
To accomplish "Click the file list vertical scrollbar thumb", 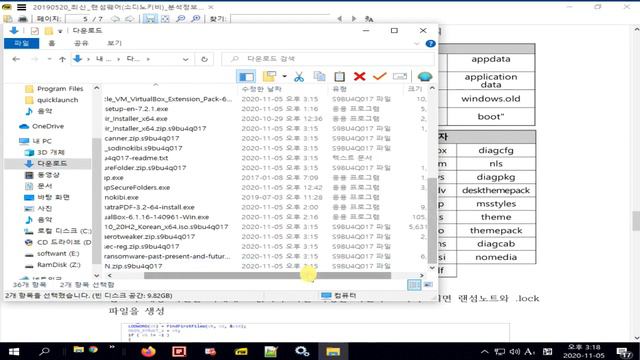I will click(x=432, y=220).
